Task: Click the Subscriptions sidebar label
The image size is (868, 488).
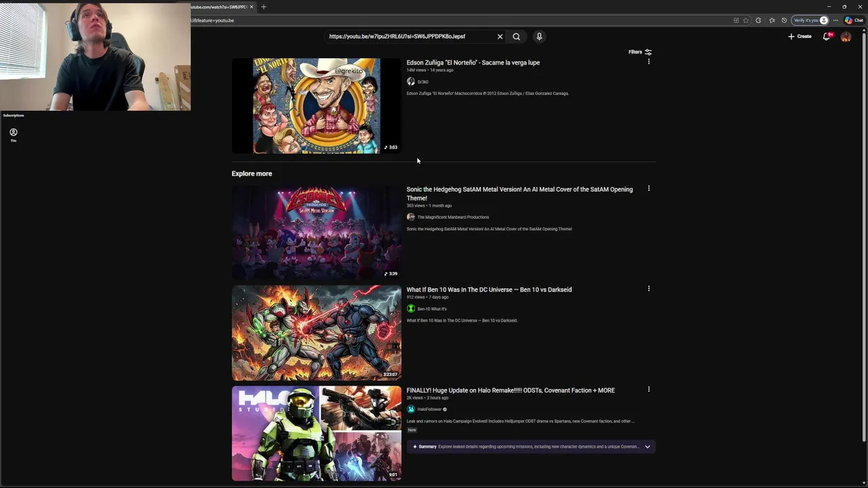Action: pos(14,115)
